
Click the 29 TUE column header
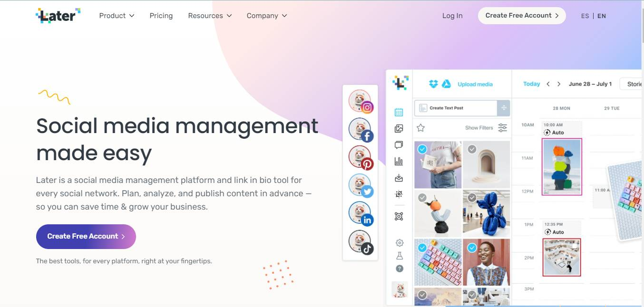coord(612,108)
